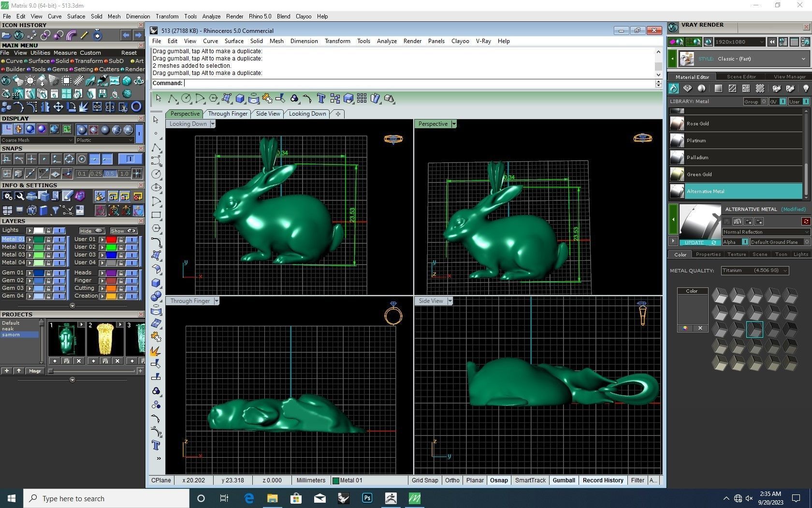812x508 pixels.
Task: Open the V-Ray menu in Rhino menu bar
Action: coord(483,41)
